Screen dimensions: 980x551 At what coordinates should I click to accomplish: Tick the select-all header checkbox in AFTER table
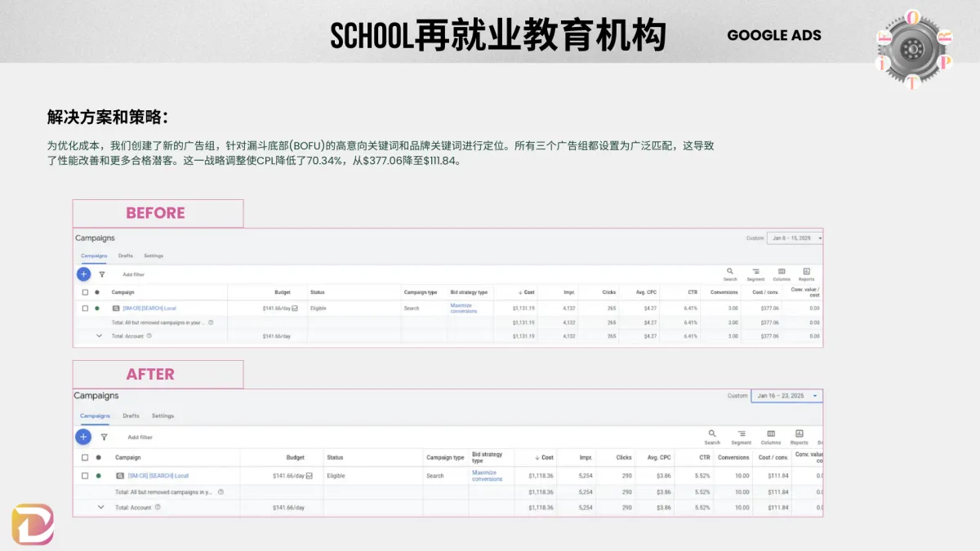click(x=84, y=458)
